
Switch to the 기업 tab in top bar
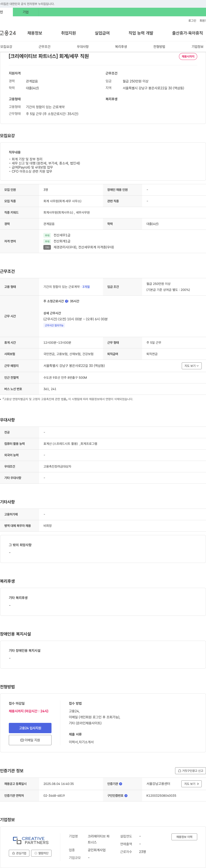click(26, 12)
